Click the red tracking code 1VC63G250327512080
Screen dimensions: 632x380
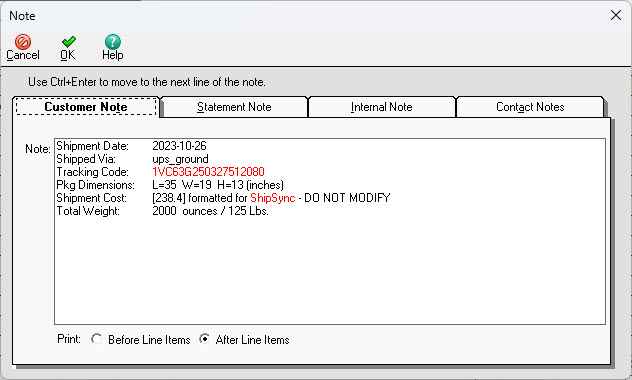point(208,172)
